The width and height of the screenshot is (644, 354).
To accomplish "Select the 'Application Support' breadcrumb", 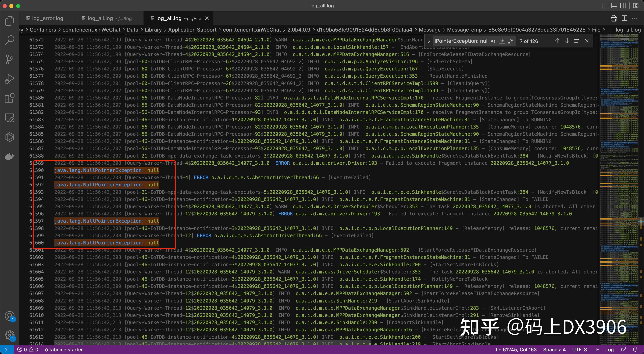I will pyautogui.click(x=192, y=30).
